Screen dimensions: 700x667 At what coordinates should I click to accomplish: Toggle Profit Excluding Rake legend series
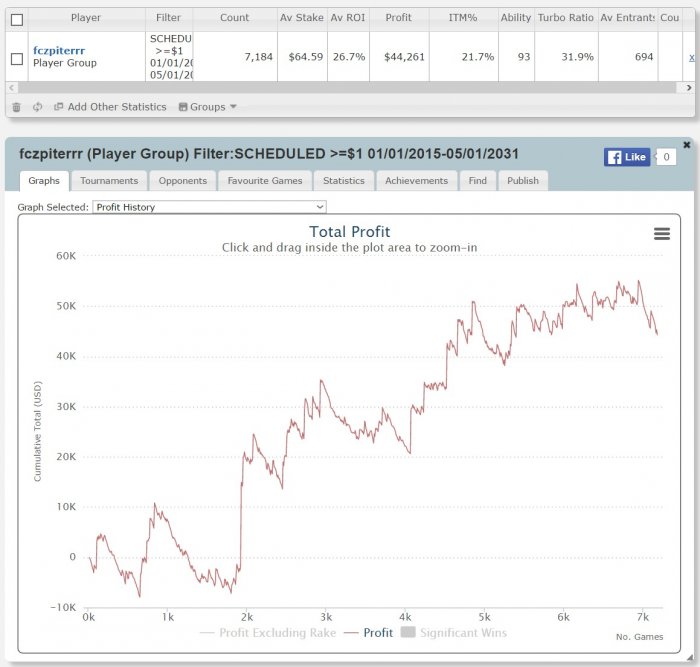coord(268,633)
